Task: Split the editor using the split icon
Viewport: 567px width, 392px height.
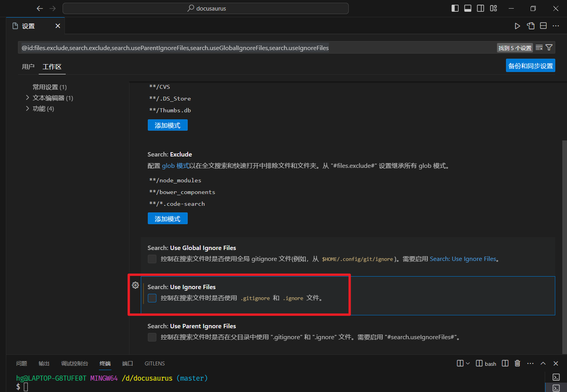Action: pos(543,26)
